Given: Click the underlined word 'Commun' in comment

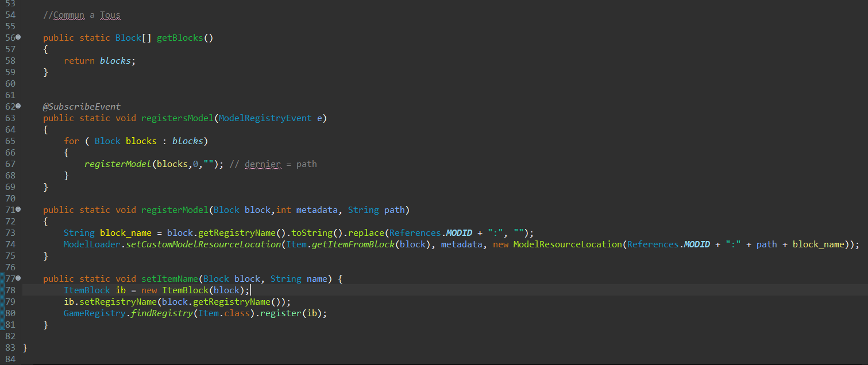Looking at the screenshot, I should click(68, 15).
